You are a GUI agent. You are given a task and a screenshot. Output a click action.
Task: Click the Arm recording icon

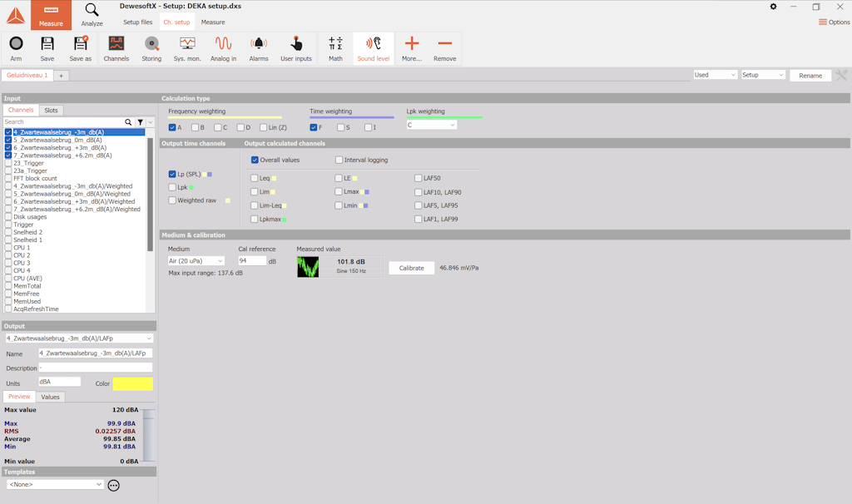click(17, 44)
